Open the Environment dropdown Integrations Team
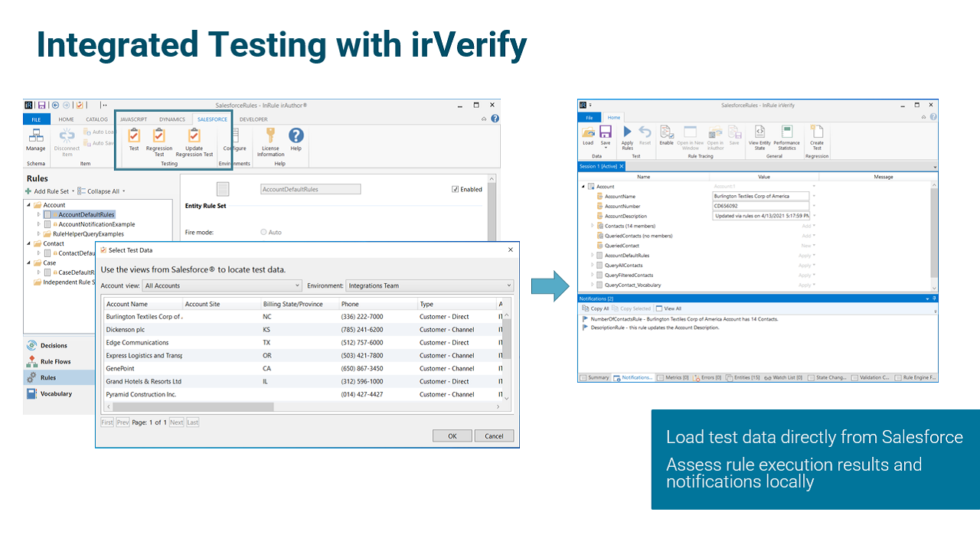 click(429, 286)
